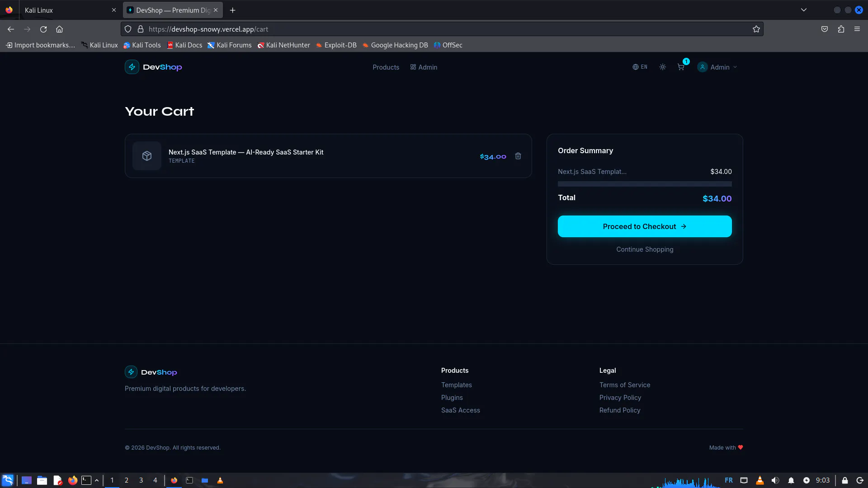This screenshot has width=868, height=488.
Task: Click the product box thumbnail icon
Action: [147, 156]
